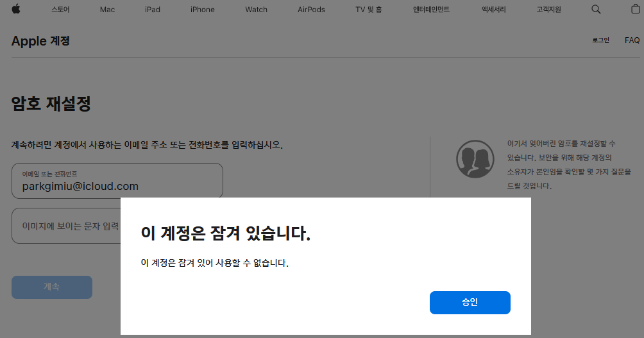The height and width of the screenshot is (338, 644).
Task: Open the shopping bag icon
Action: point(636,10)
